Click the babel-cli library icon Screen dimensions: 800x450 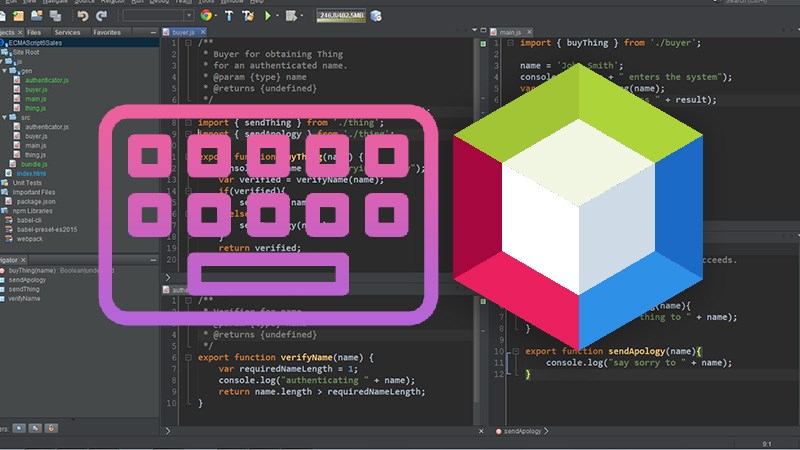click(9, 220)
